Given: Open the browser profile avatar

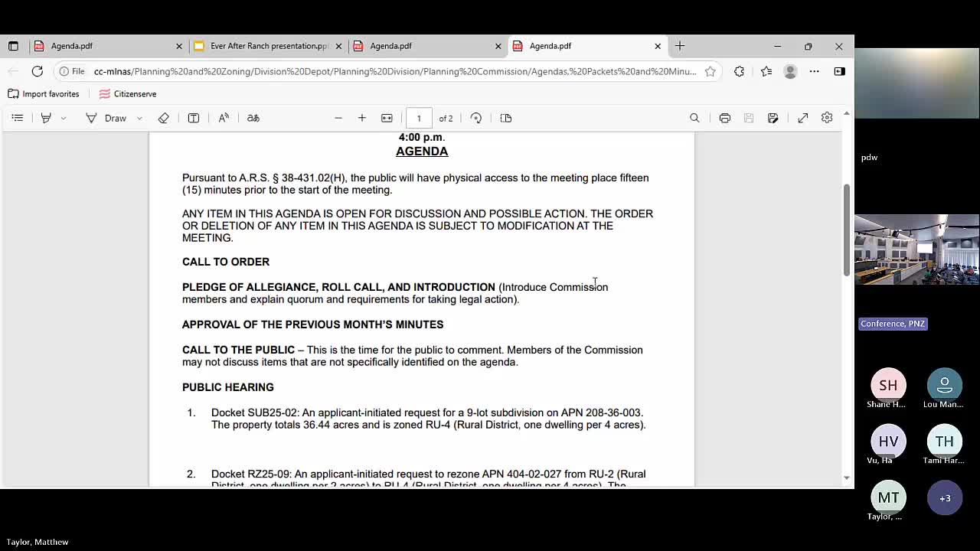Looking at the screenshot, I should pos(790,71).
